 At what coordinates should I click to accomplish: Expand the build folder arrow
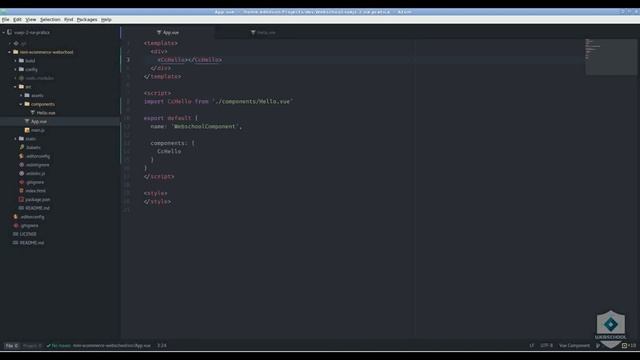coord(16,61)
